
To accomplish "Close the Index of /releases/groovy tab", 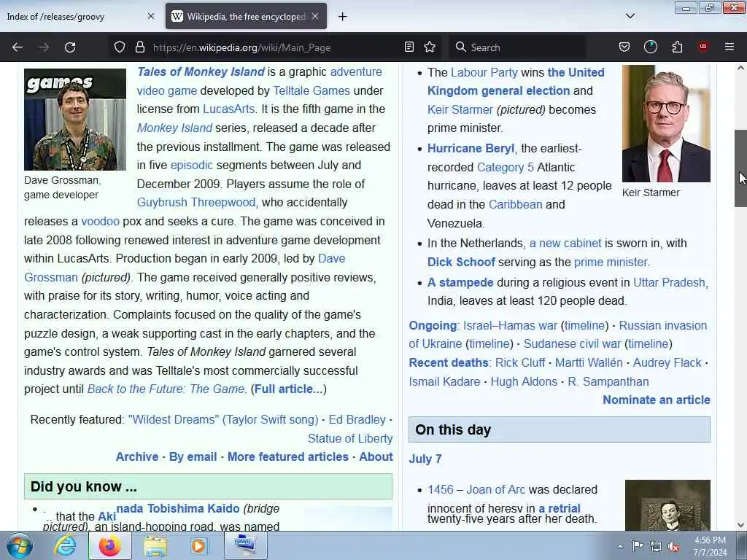I will [151, 16].
